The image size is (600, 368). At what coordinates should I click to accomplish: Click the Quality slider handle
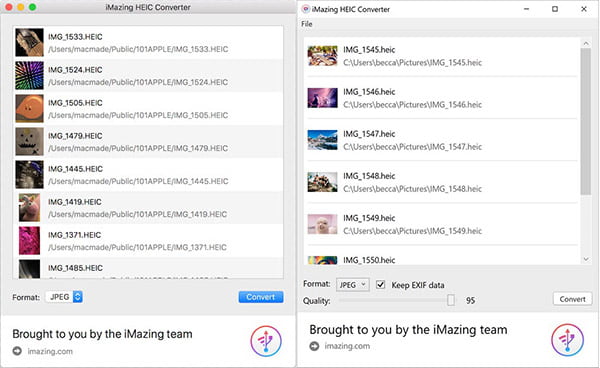point(451,300)
